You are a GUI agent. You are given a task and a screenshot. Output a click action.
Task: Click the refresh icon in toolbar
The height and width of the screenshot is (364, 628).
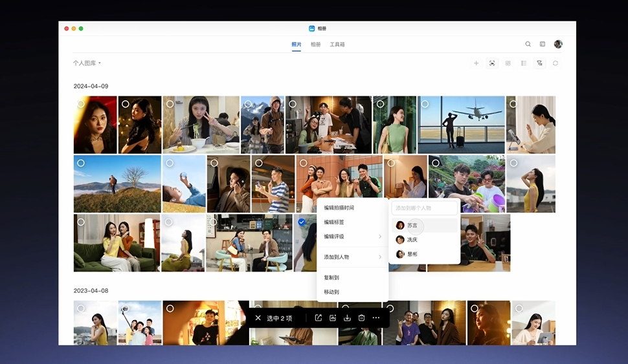coord(555,63)
